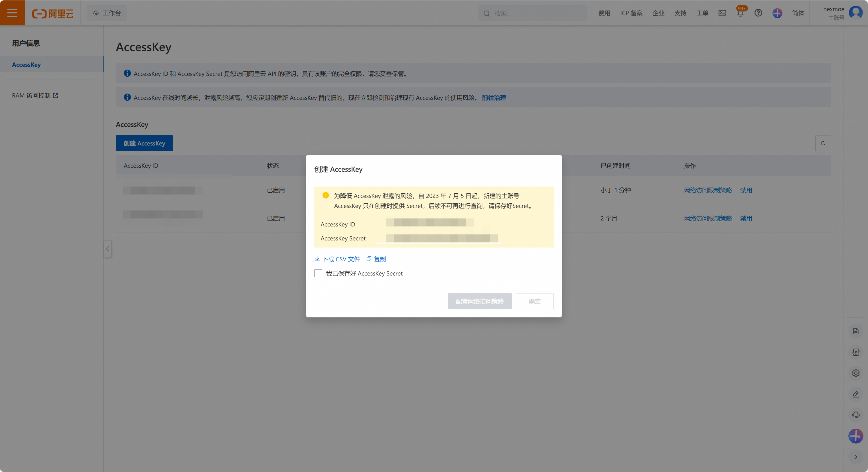Screen dimensions: 868x472
Task: Click 确定 button in the dialog
Action: coord(534,301)
